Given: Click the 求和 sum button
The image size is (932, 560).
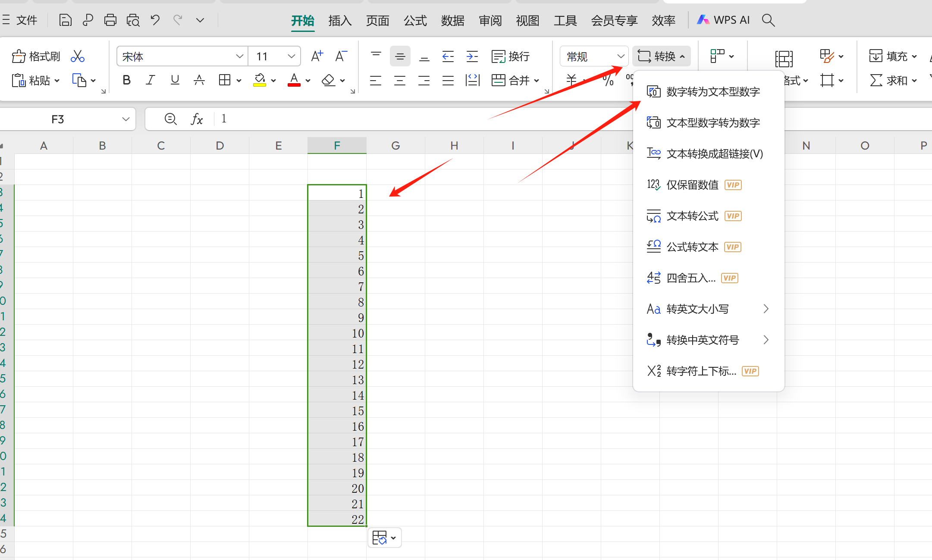Looking at the screenshot, I should (893, 81).
